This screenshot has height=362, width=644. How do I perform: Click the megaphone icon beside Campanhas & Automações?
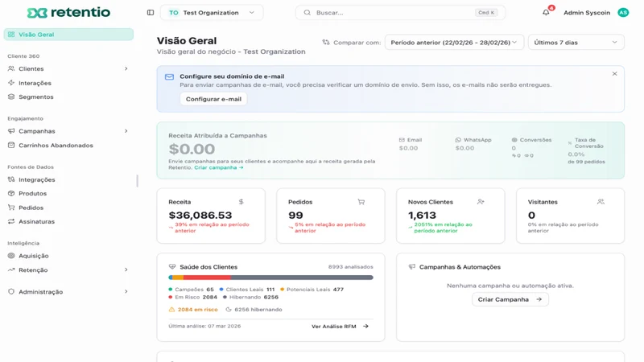(411, 267)
